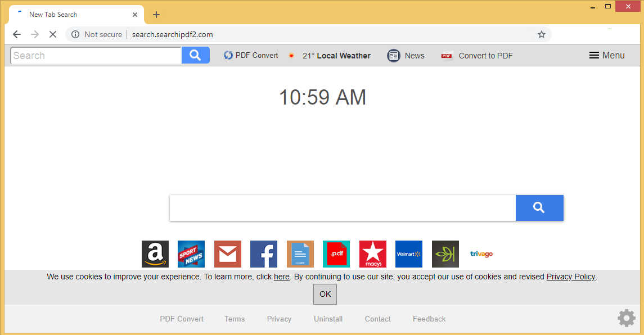Open the footer Feedback link
644x335 pixels.
pyautogui.click(x=429, y=319)
